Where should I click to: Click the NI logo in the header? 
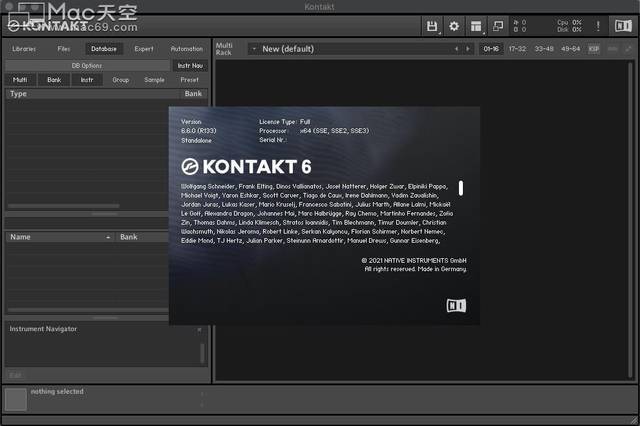pyautogui.click(x=623, y=27)
